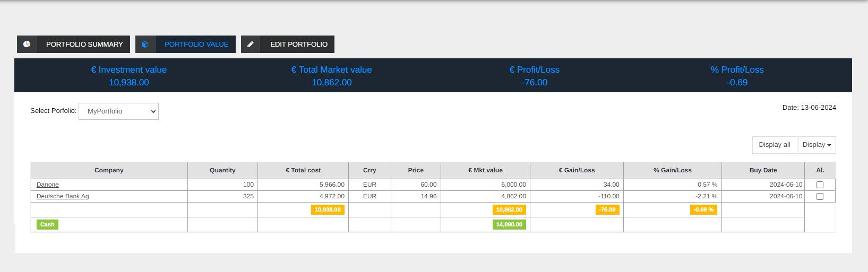
Task: Toggle the alert checkbox for Deutsche Bank Ag
Action: coord(820,197)
